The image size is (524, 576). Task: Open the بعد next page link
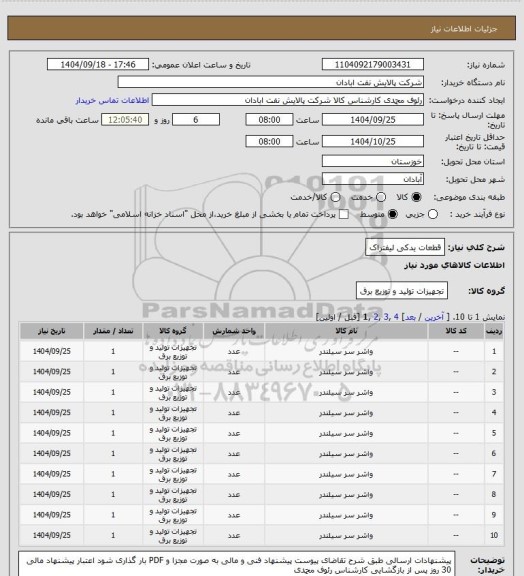click(x=410, y=317)
